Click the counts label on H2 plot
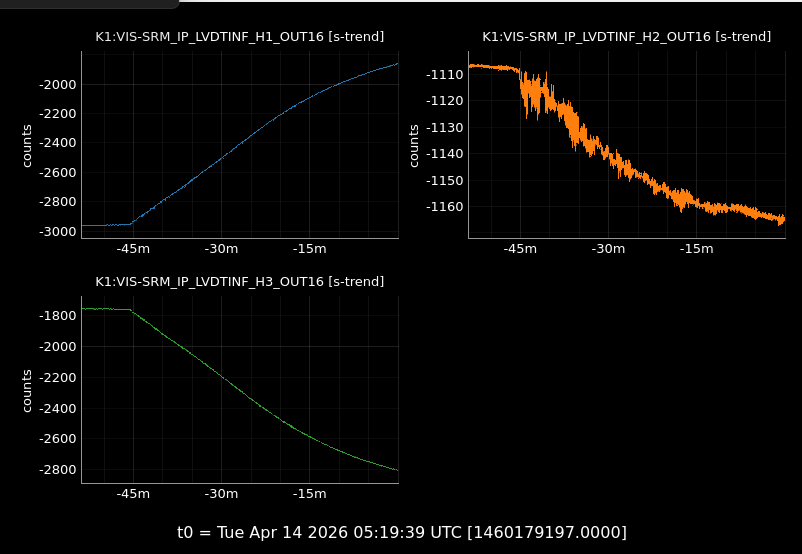Image resolution: width=802 pixels, height=554 pixels. point(414,145)
